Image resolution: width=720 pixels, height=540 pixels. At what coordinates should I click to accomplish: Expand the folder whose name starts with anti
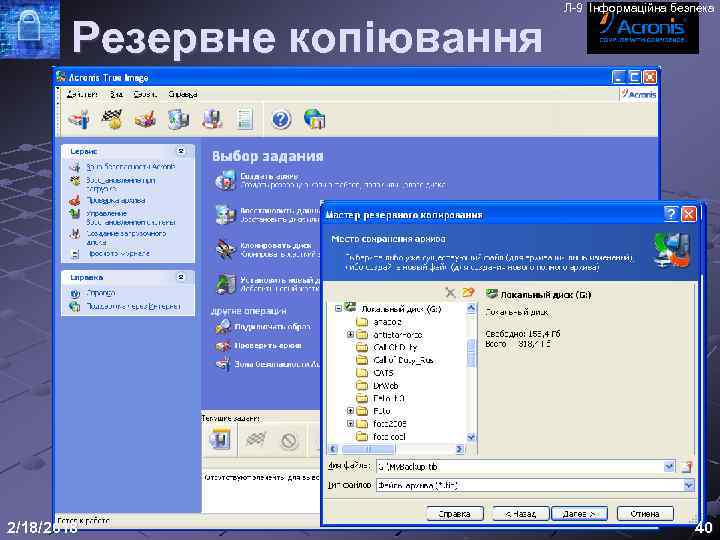350,334
